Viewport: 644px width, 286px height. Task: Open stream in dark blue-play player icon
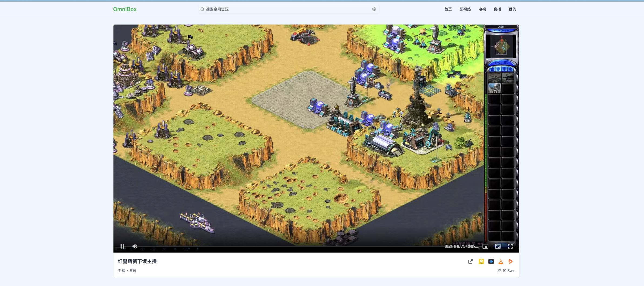point(491,261)
